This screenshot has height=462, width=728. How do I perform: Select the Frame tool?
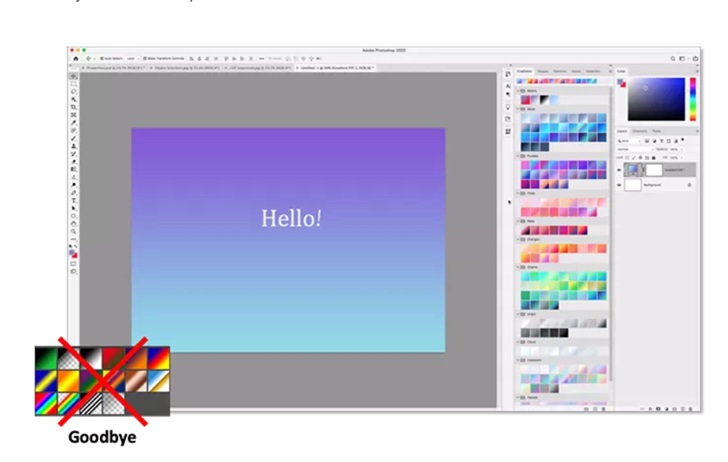tap(73, 115)
